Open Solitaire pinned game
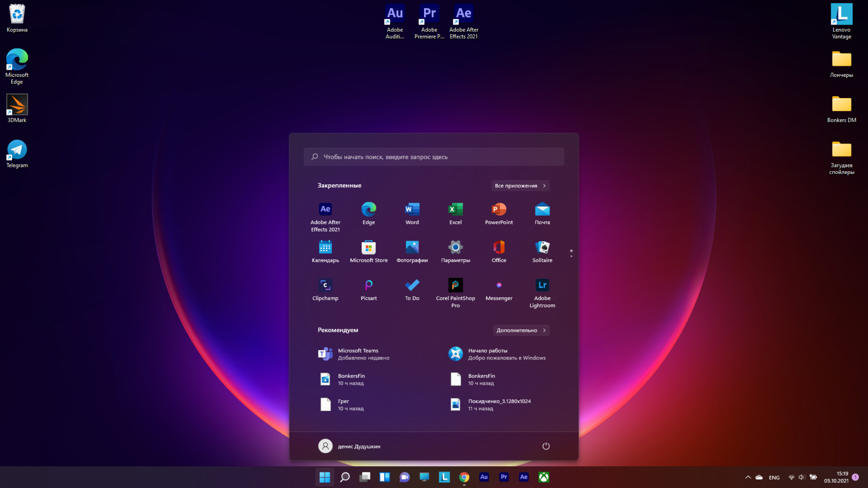Image resolution: width=868 pixels, height=488 pixels. pos(542,252)
